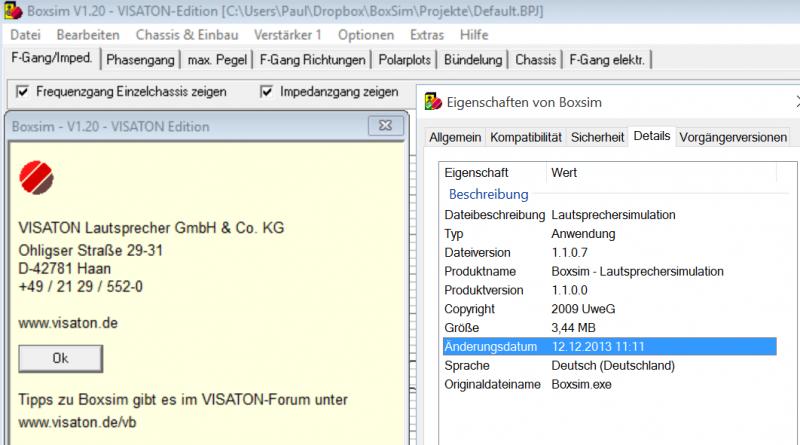Select the Dateiversion 1.1.0.7 row

[610, 253]
